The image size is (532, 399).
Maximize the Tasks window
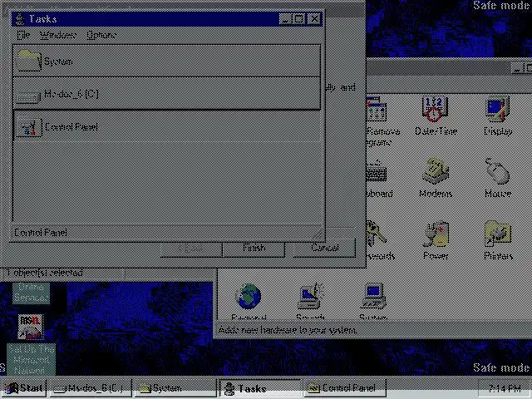(299, 19)
